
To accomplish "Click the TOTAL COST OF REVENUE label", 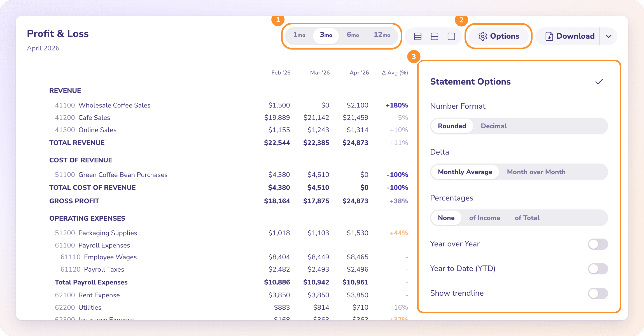I will (x=92, y=188).
